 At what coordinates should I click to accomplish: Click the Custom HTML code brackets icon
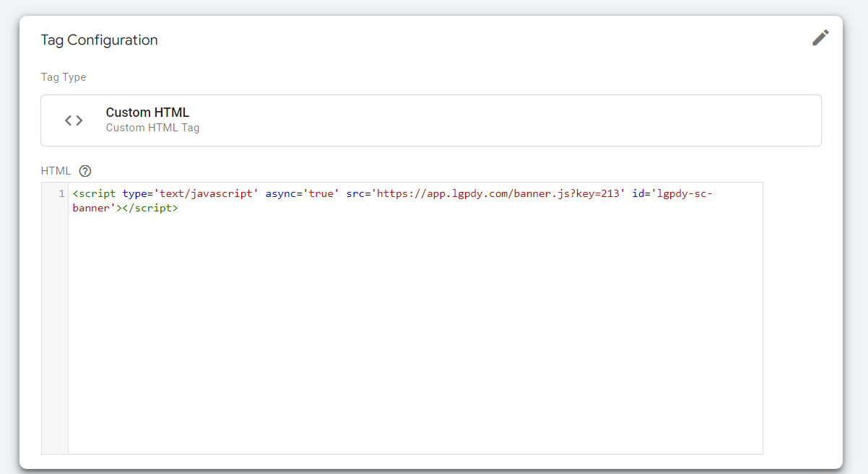click(74, 120)
